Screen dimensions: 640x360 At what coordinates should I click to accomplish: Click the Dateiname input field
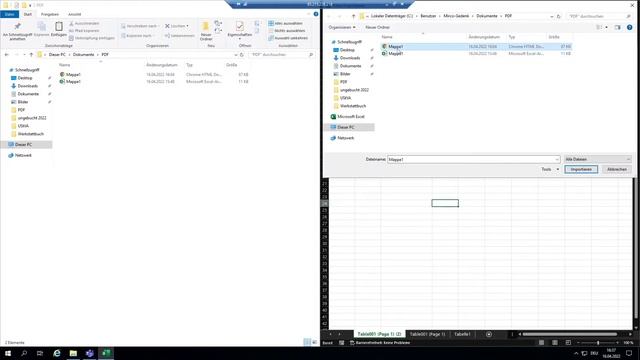pyautogui.click(x=473, y=159)
